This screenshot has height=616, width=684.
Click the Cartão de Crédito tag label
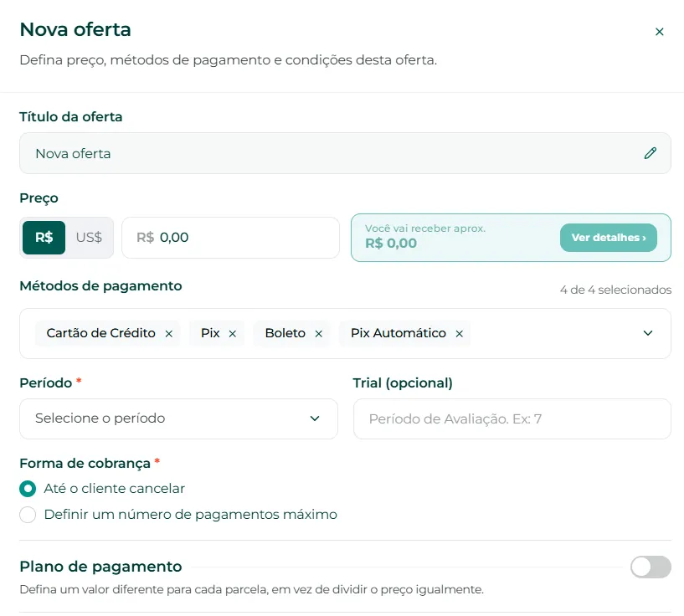(100, 333)
